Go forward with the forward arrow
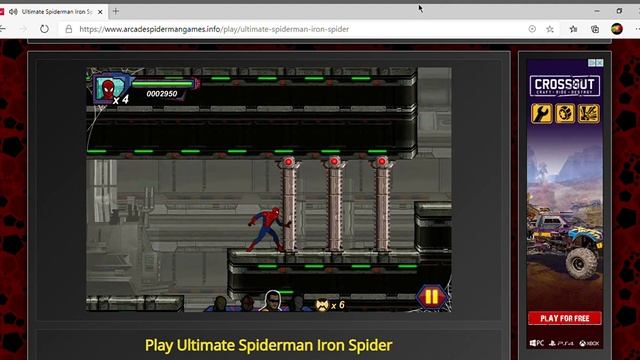Image resolution: width=640 pixels, height=360 pixels. coord(23,29)
